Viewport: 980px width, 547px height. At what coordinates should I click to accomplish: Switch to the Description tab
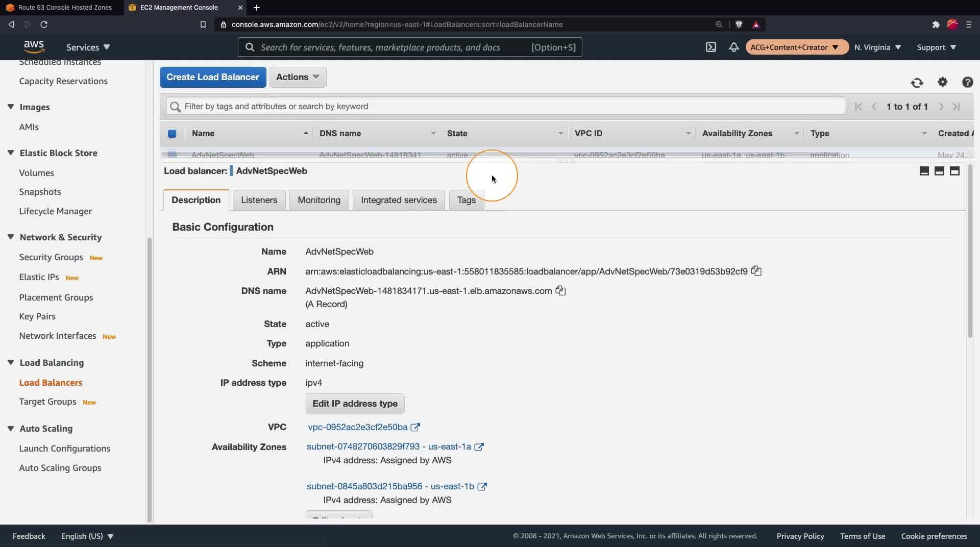(196, 200)
